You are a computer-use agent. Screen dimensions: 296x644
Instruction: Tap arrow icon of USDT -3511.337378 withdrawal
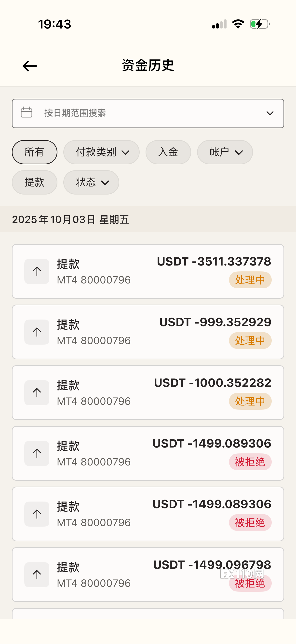37,271
